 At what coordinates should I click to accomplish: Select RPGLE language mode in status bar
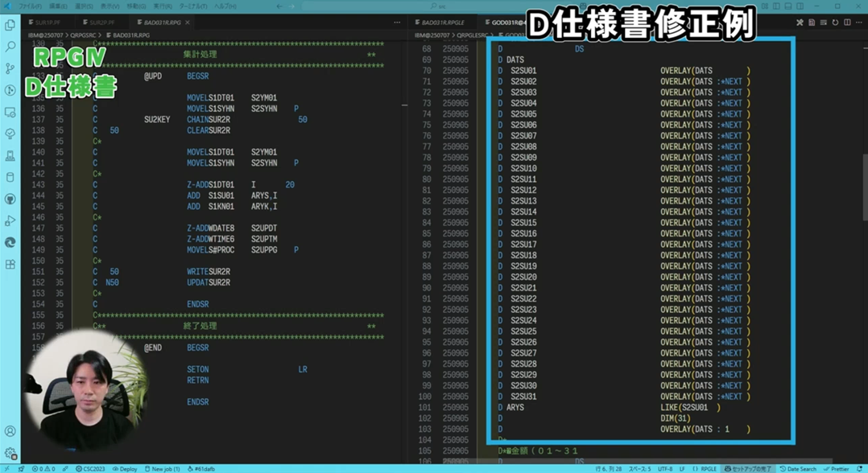[705, 468]
